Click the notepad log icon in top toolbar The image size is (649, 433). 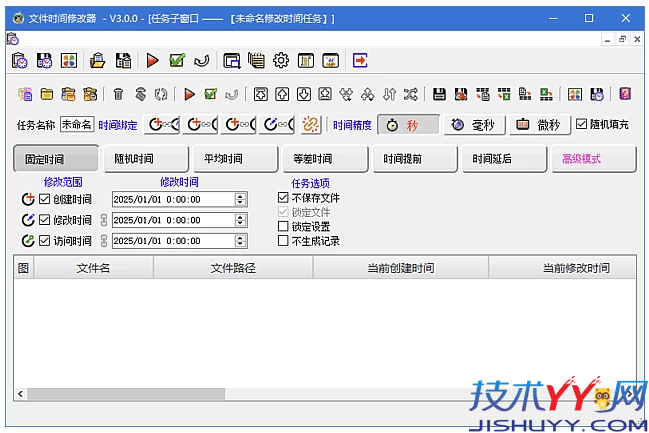tap(257, 61)
